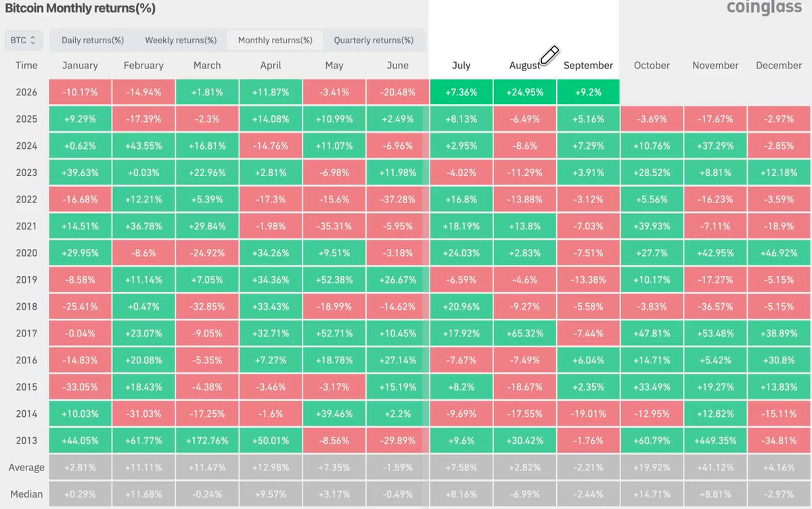Select the 2022 June -37.28% cell

[x=397, y=199]
